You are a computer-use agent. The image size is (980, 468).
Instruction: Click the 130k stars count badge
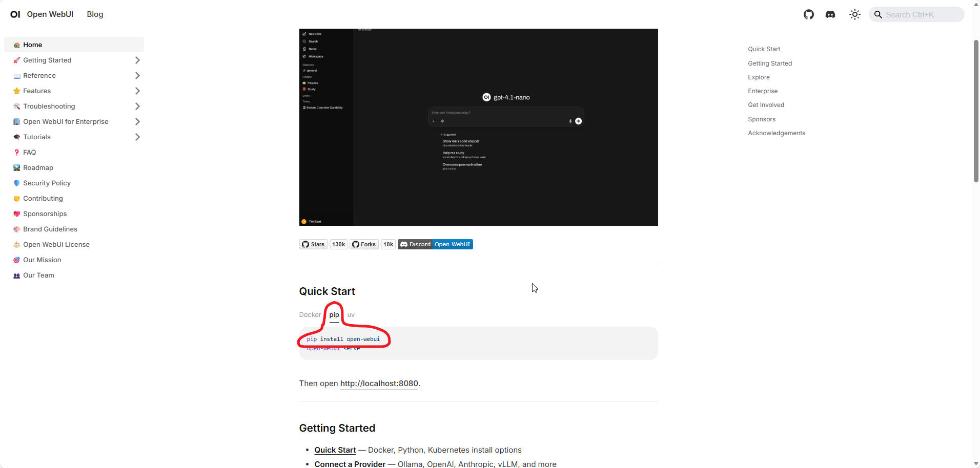[x=338, y=244]
